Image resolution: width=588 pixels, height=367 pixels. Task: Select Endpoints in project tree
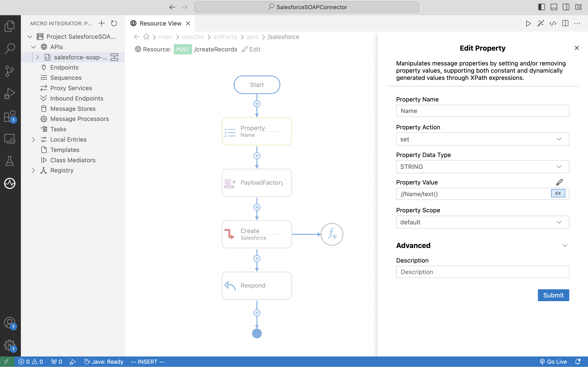tap(64, 67)
